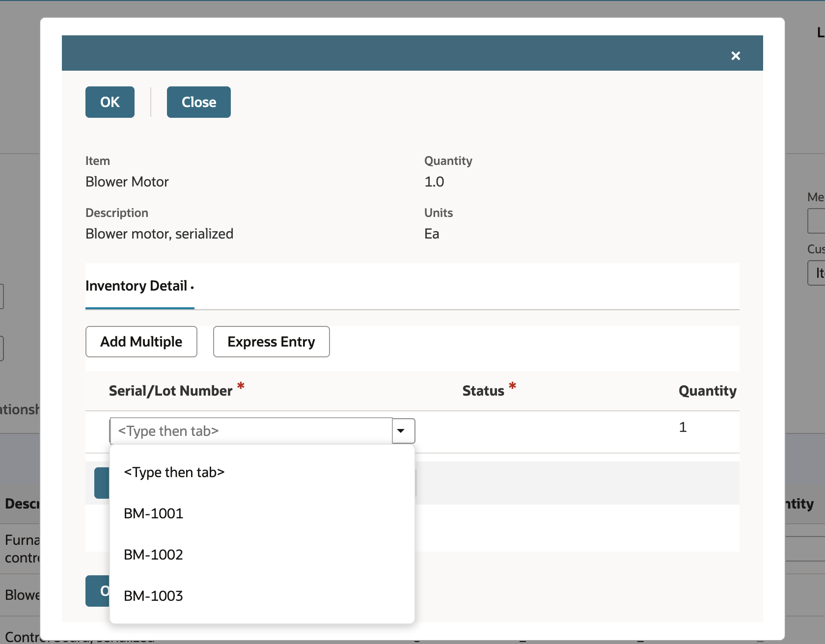Screen dimensions: 825x644
Task: Click the quantity value 1 in the row
Action: [x=683, y=427]
